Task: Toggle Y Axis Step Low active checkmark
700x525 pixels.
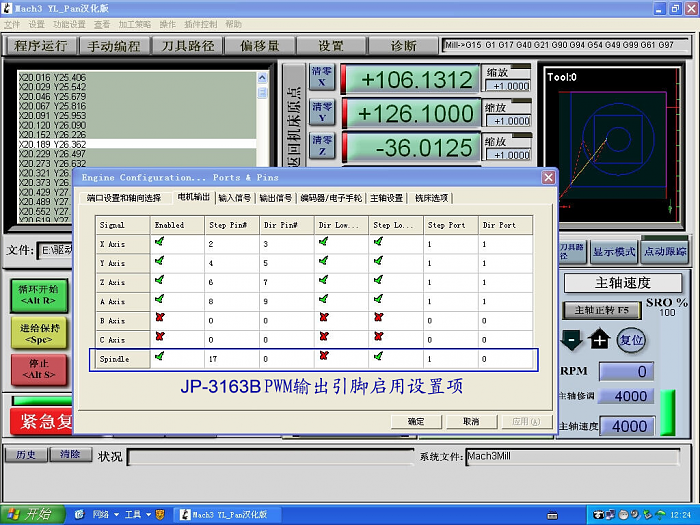Action: [x=379, y=261]
